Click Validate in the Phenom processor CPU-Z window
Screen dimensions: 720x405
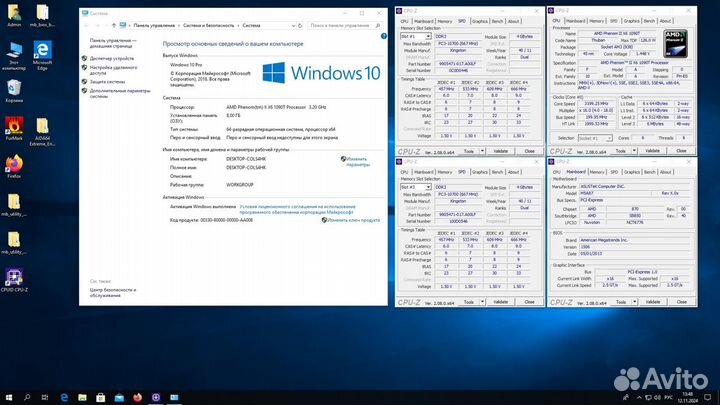[x=652, y=151]
